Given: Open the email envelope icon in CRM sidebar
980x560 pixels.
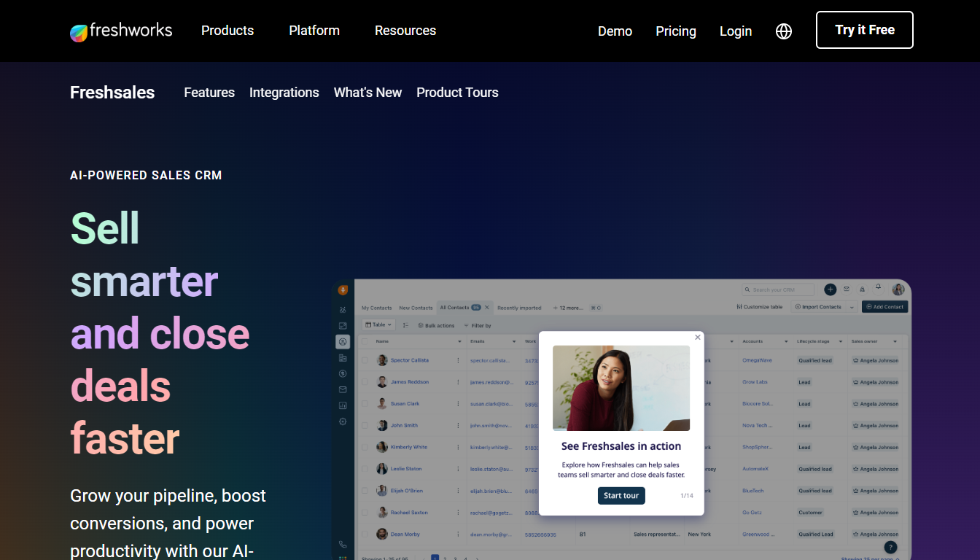Looking at the screenshot, I should (x=343, y=389).
